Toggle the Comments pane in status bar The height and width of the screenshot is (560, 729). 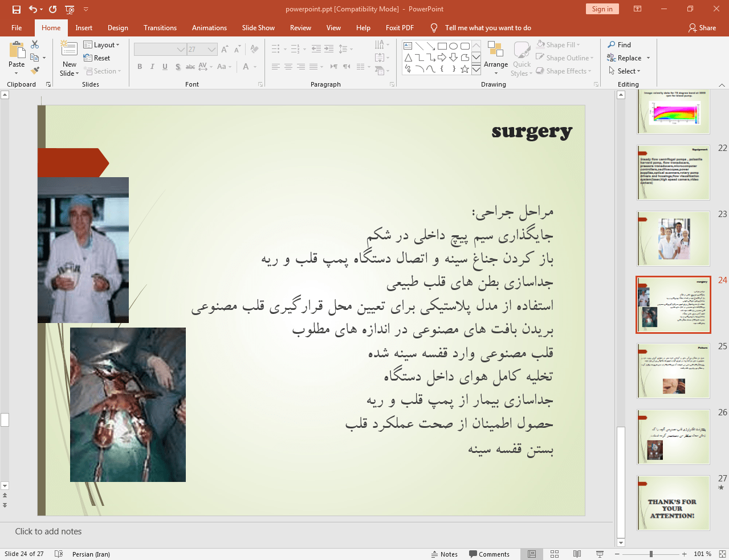490,554
